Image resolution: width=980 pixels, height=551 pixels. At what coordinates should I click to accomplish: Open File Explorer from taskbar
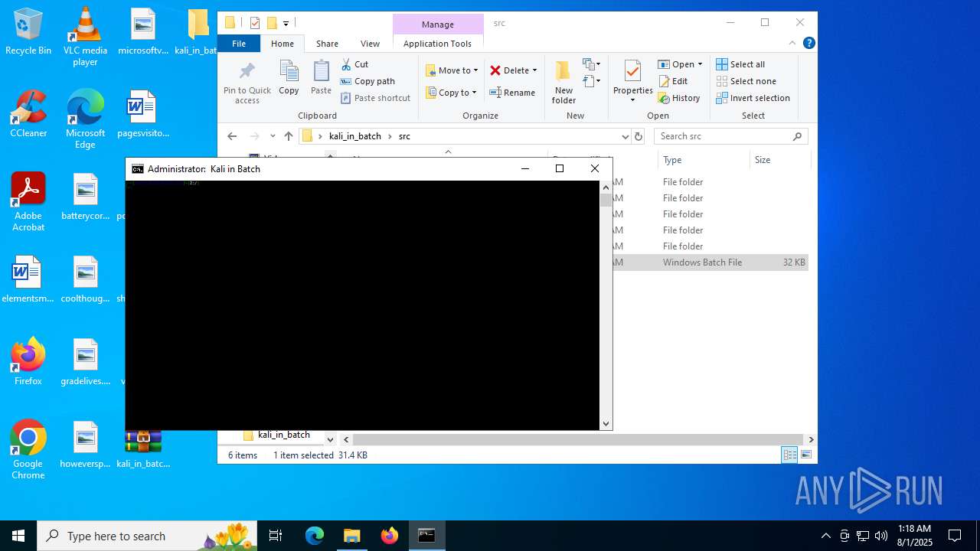coord(351,536)
